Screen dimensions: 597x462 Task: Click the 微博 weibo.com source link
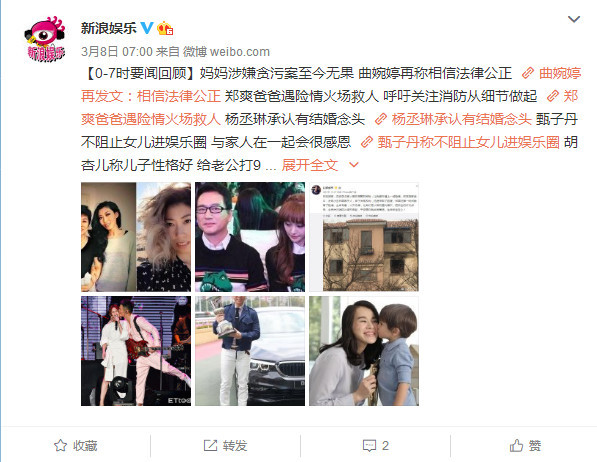[226, 51]
